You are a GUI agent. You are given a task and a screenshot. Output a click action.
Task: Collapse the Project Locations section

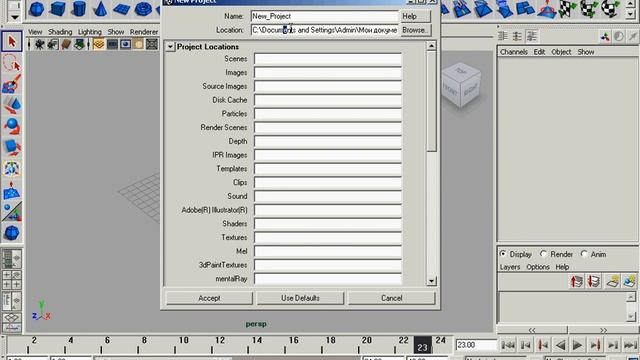[170, 47]
